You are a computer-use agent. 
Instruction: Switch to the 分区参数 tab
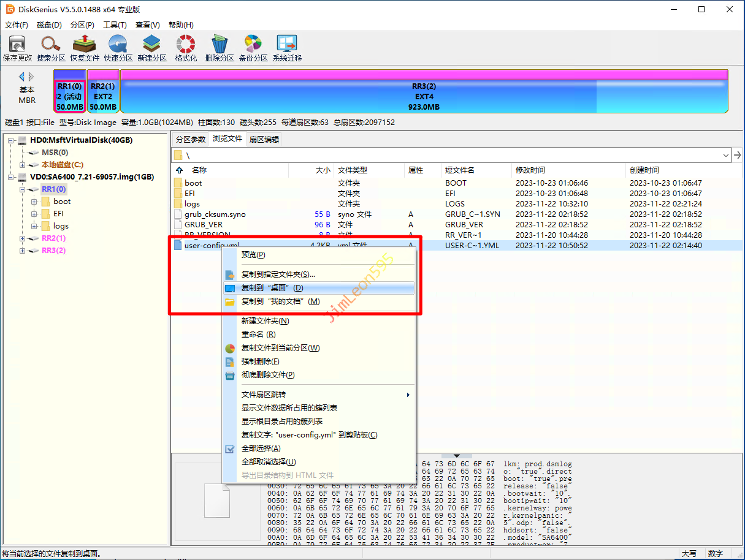coord(190,139)
